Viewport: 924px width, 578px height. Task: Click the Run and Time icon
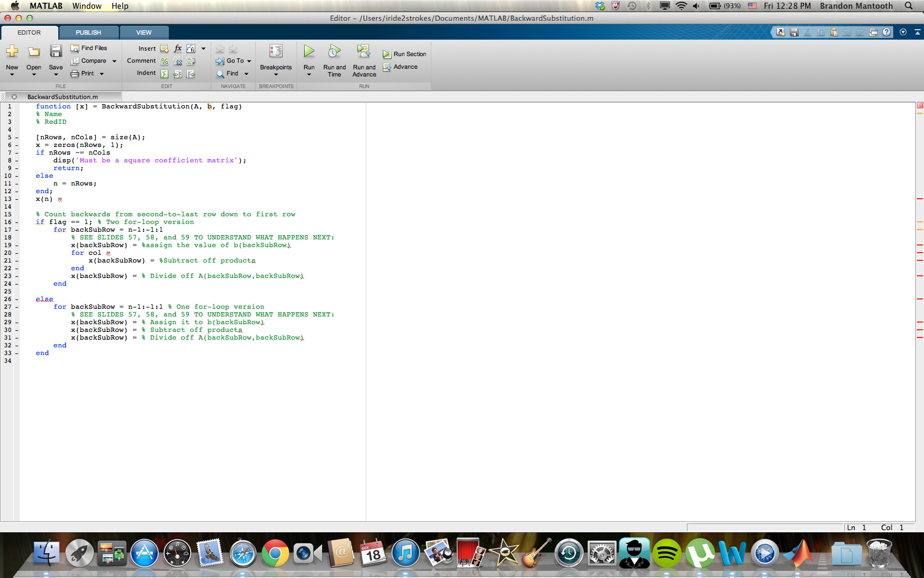pos(334,52)
